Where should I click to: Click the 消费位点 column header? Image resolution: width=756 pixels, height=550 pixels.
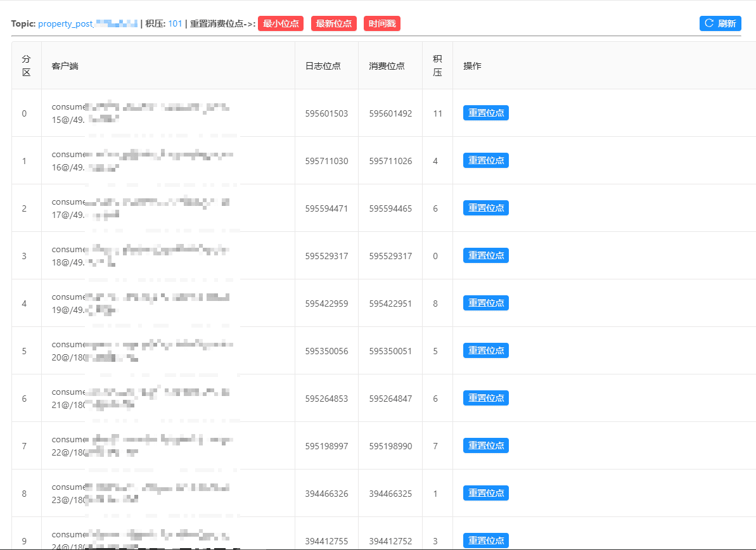click(387, 66)
